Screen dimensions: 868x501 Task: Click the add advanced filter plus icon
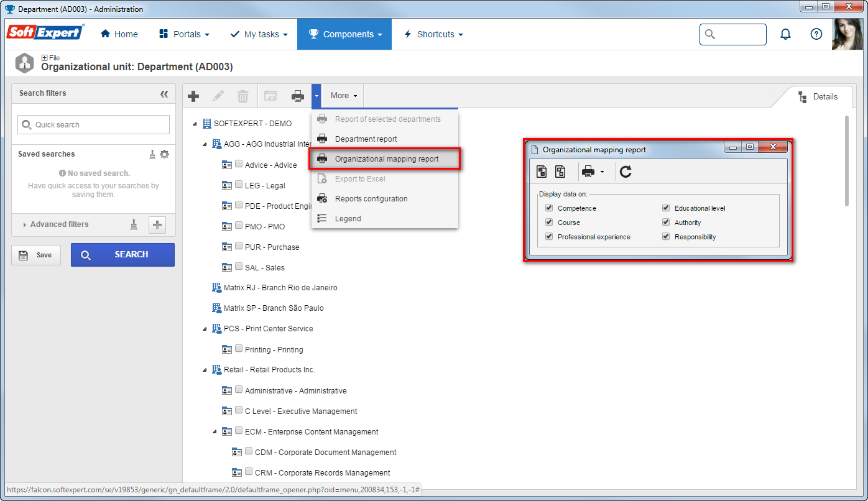157,225
